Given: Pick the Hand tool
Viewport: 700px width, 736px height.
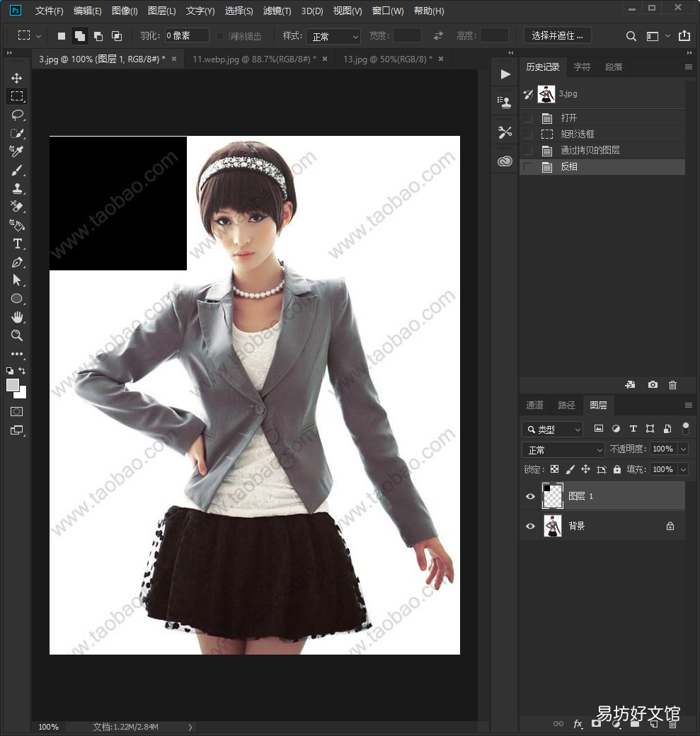Looking at the screenshot, I should 17,318.
